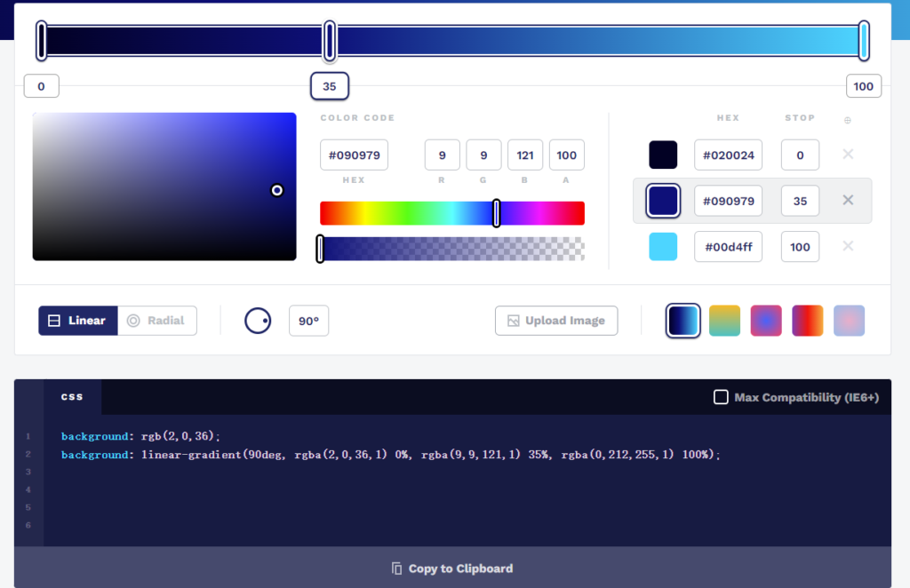
Task: Choose the pink-blue radial gradient preset
Action: coord(766,321)
